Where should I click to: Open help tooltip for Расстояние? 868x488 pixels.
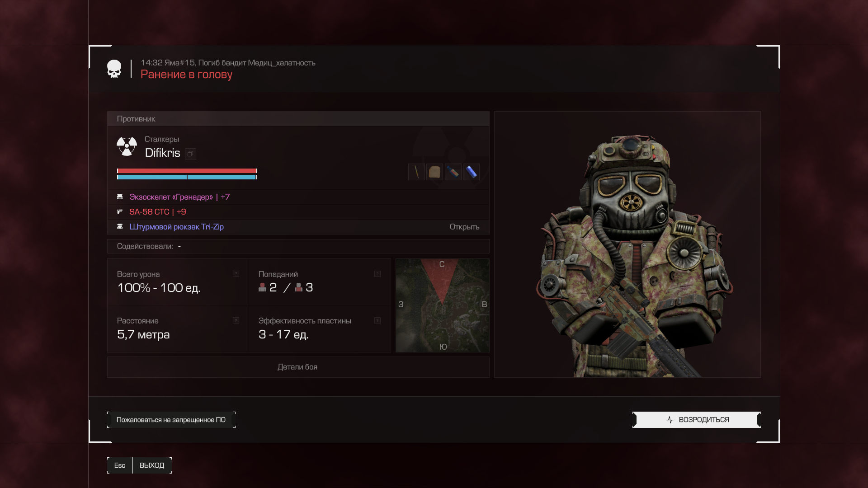236,320
